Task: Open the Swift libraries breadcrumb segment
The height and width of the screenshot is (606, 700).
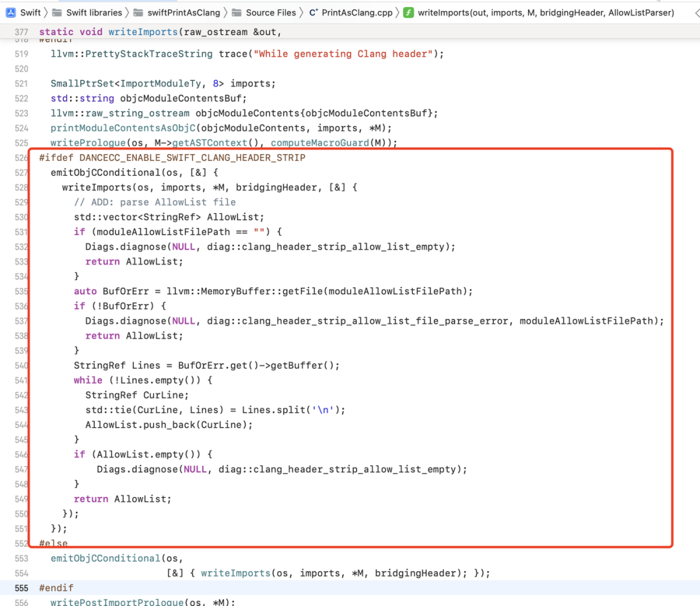Action: click(x=93, y=12)
